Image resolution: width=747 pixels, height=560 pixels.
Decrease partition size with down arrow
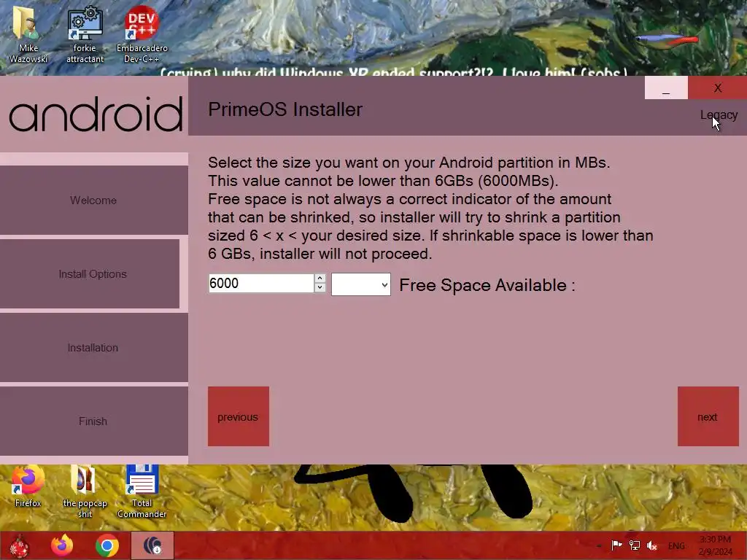point(320,287)
